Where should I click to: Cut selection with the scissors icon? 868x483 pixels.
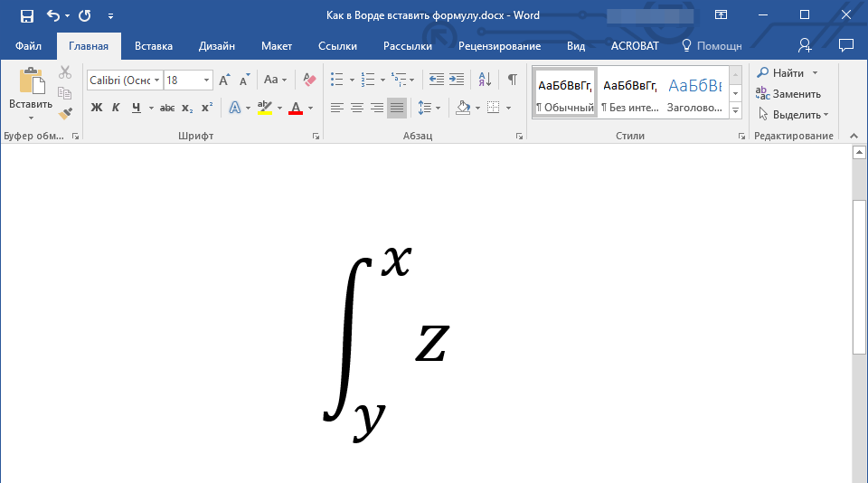tap(65, 72)
